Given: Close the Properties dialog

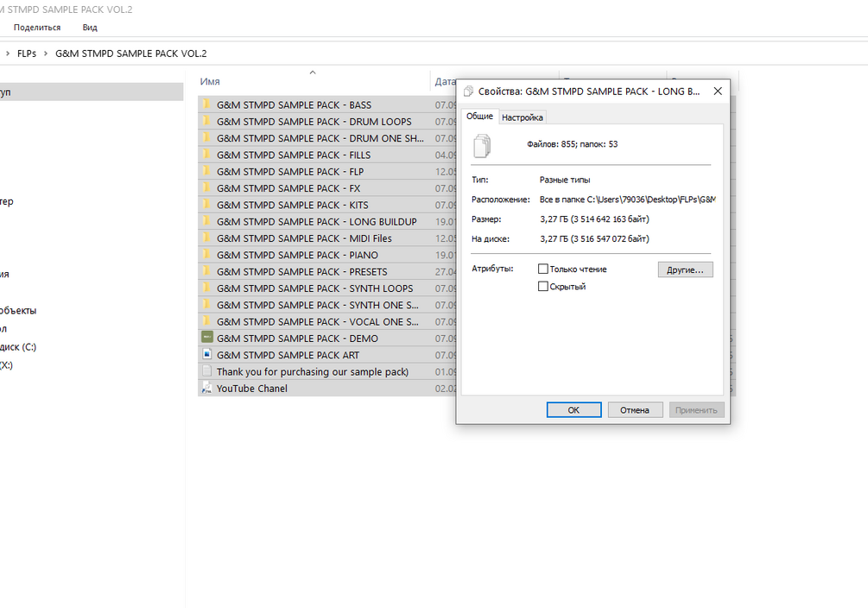Looking at the screenshot, I should pos(718,91).
